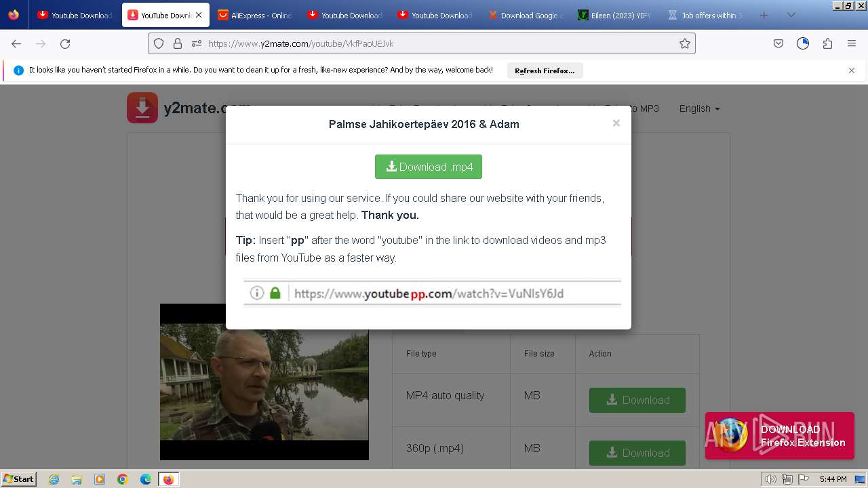The width and height of the screenshot is (868, 488).
Task: Click the green Download .mp4 button
Action: coord(429,167)
